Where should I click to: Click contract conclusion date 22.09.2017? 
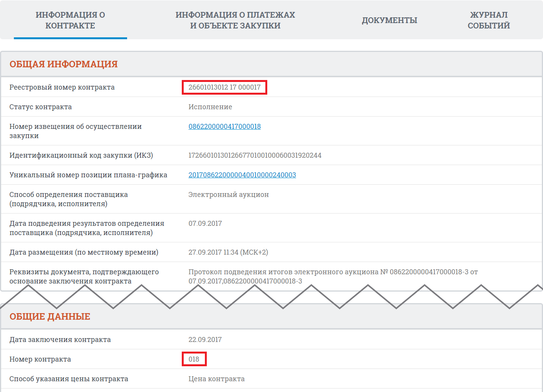(205, 340)
